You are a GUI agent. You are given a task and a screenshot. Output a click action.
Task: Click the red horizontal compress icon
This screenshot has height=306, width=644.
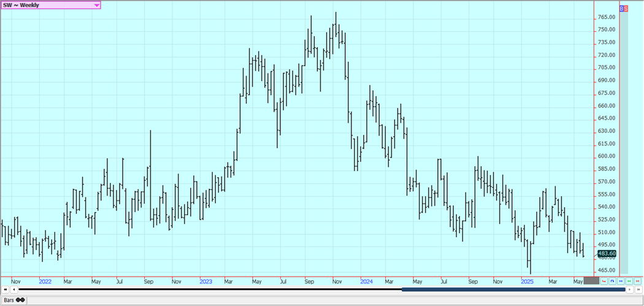pos(637,281)
